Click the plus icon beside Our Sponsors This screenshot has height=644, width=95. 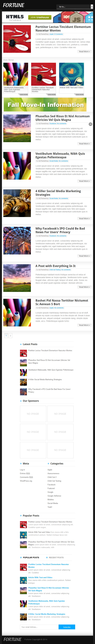tap(21, 401)
